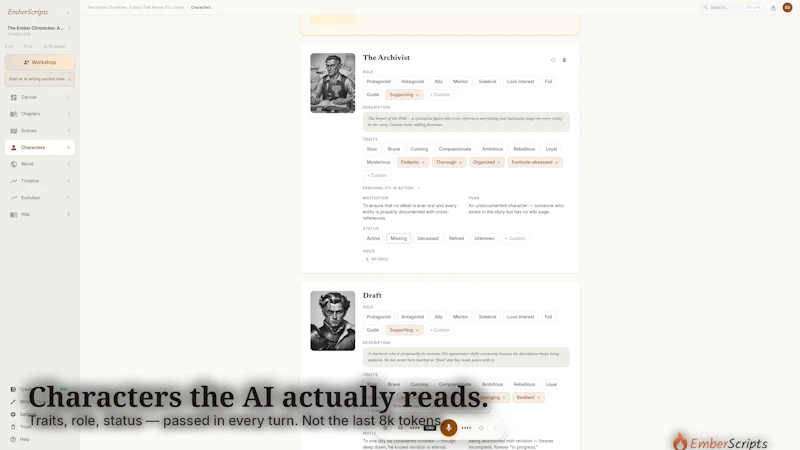The image size is (800, 450).
Task: Add Loyal trait to The Archivist
Action: tap(551, 149)
